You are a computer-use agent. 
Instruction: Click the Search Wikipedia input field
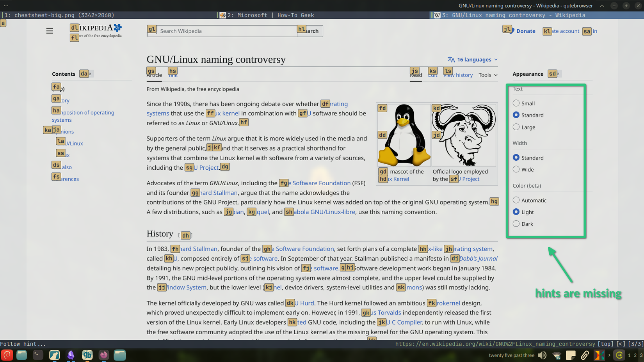pyautogui.click(x=222, y=31)
